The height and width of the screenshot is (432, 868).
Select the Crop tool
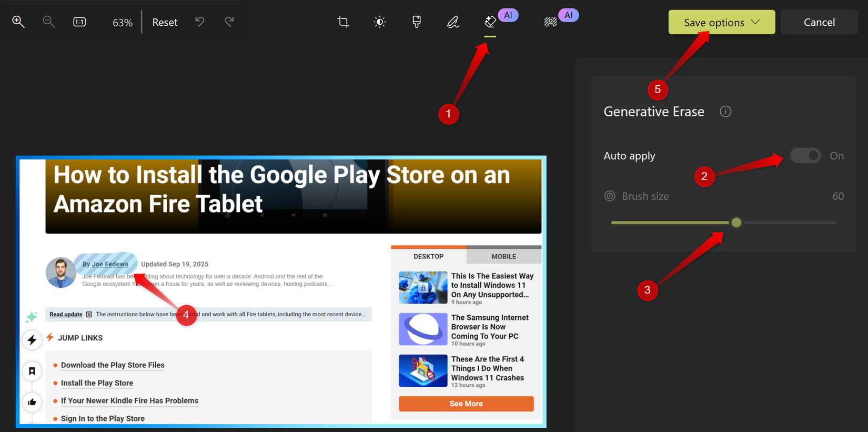[343, 22]
